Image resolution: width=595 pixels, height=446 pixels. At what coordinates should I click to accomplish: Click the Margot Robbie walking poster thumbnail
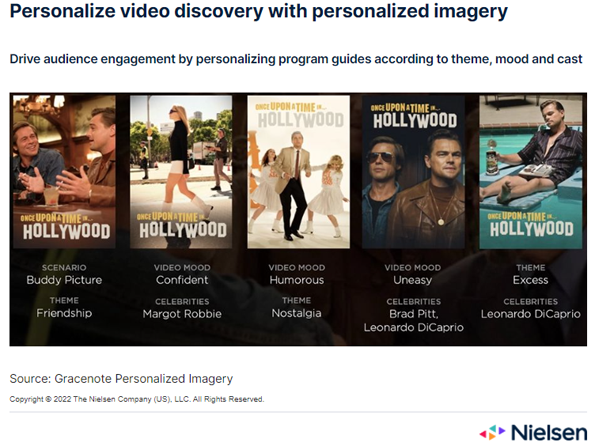(x=181, y=172)
